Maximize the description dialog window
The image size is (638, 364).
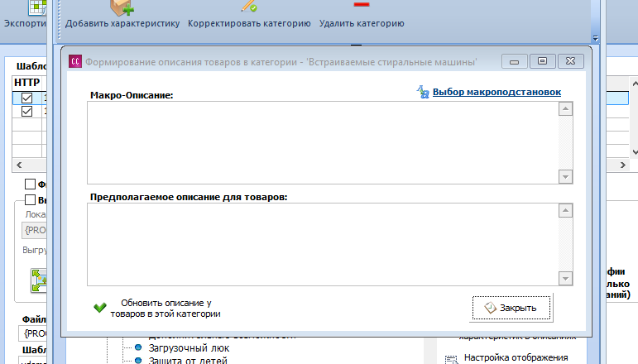point(542,61)
